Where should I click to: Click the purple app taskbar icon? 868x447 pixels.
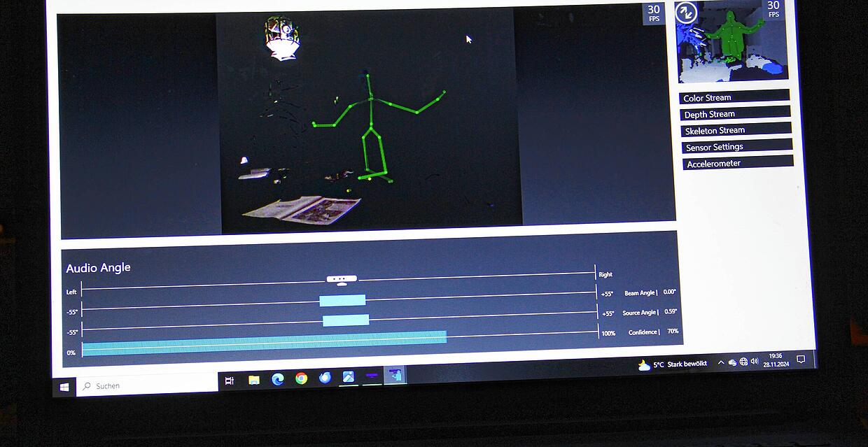click(372, 376)
